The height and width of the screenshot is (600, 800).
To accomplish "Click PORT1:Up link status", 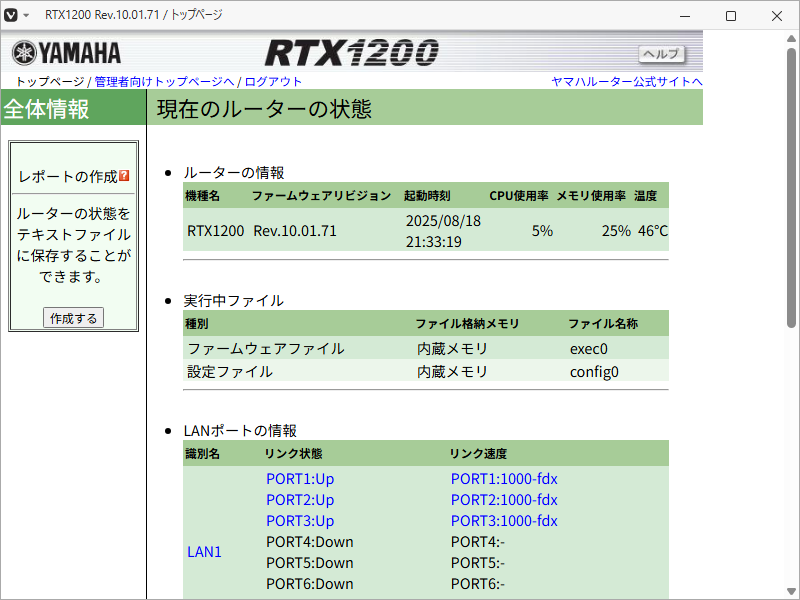I will point(300,479).
